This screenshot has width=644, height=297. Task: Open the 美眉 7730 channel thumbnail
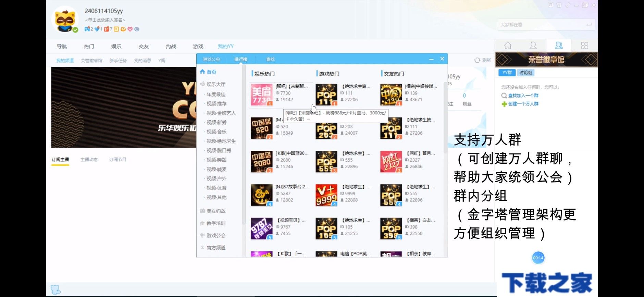(x=262, y=95)
